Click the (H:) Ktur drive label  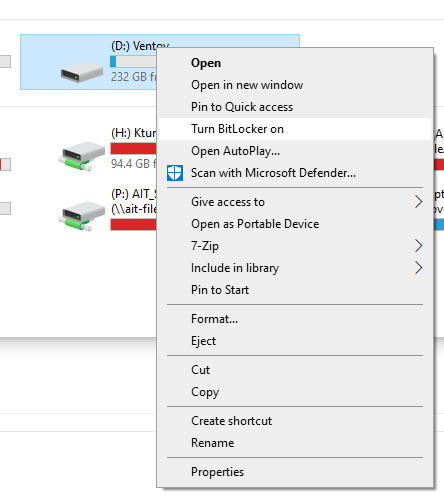click(134, 133)
